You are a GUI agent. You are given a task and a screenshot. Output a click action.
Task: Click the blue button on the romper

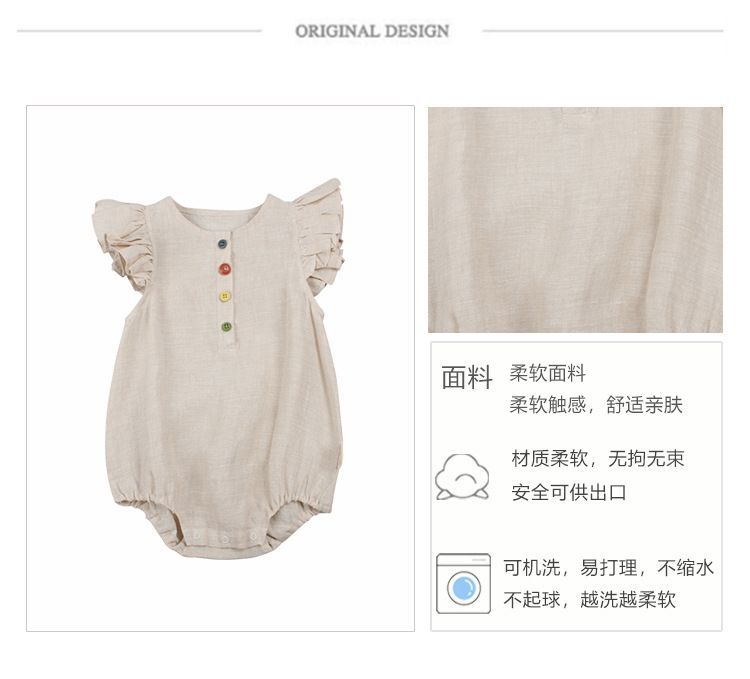pyautogui.click(x=222, y=244)
